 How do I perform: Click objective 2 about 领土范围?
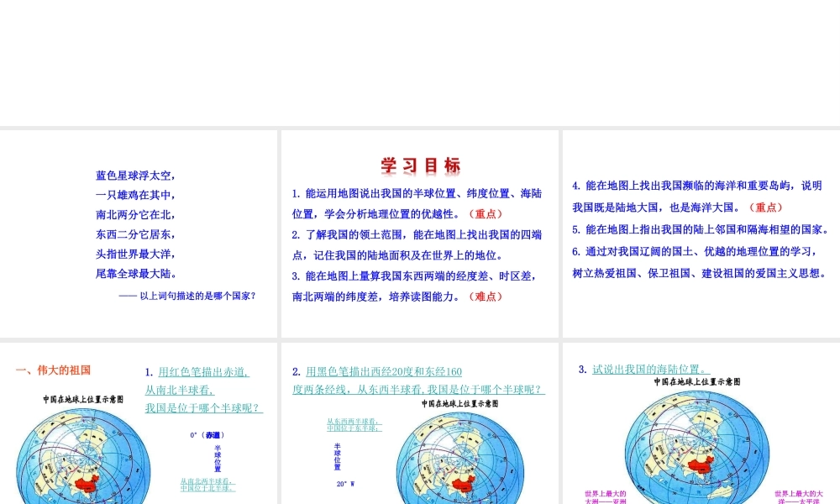(x=417, y=244)
